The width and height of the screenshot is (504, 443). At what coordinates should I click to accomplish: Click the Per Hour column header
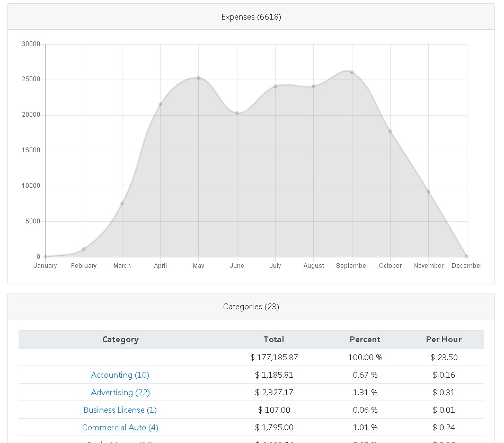pos(444,340)
